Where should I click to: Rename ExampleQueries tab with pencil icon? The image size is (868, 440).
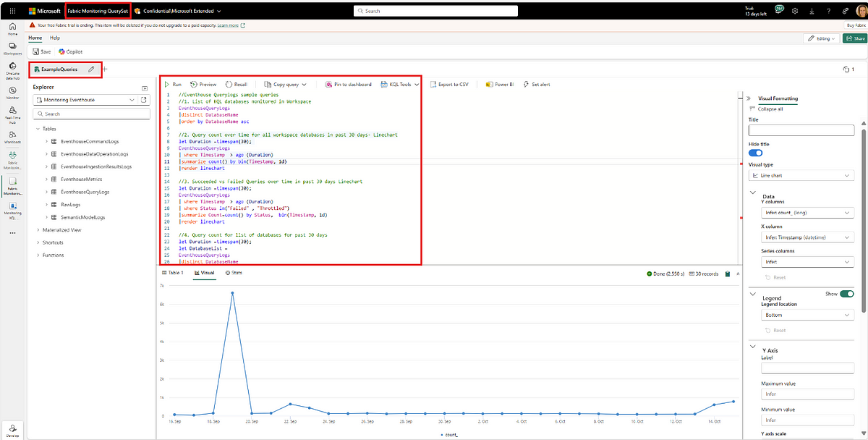(x=91, y=69)
